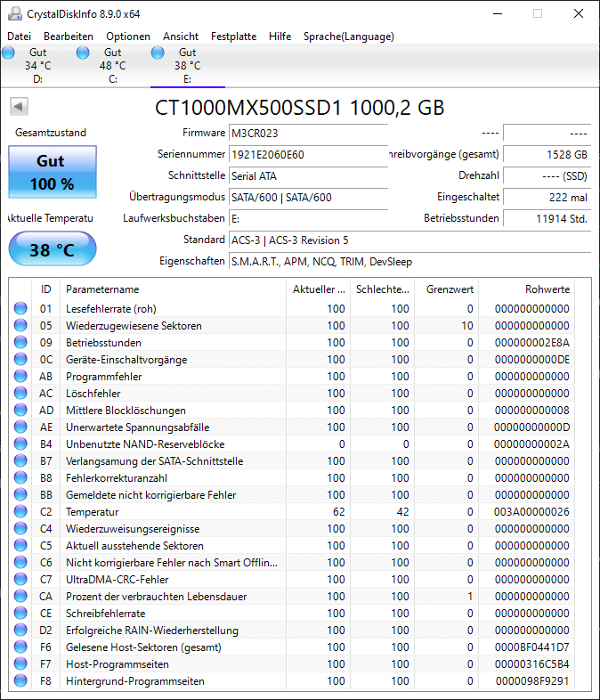Image resolution: width=600 pixels, height=700 pixels.
Task: Select drive D: status orb
Action: click(x=8, y=53)
